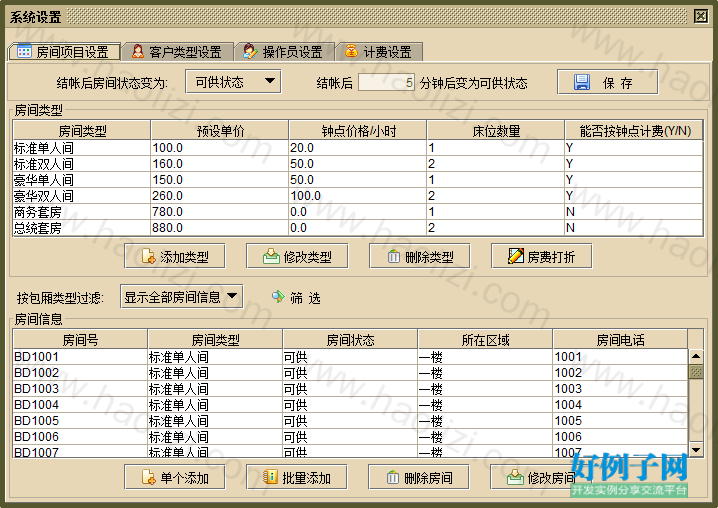Click phone number 1004 cell
718x508 pixels.
click(x=620, y=404)
